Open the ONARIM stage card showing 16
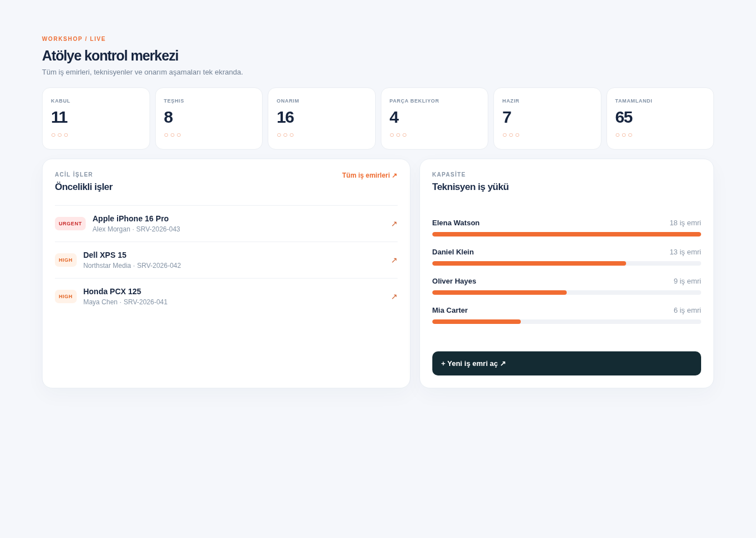Viewport: 756px width, 538px height. [x=321, y=118]
